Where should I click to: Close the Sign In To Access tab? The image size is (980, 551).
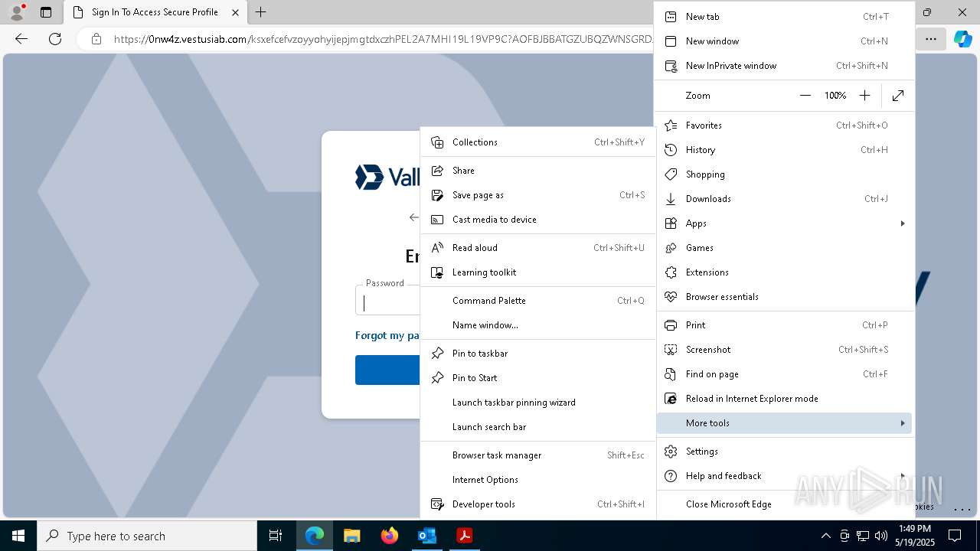pos(236,12)
